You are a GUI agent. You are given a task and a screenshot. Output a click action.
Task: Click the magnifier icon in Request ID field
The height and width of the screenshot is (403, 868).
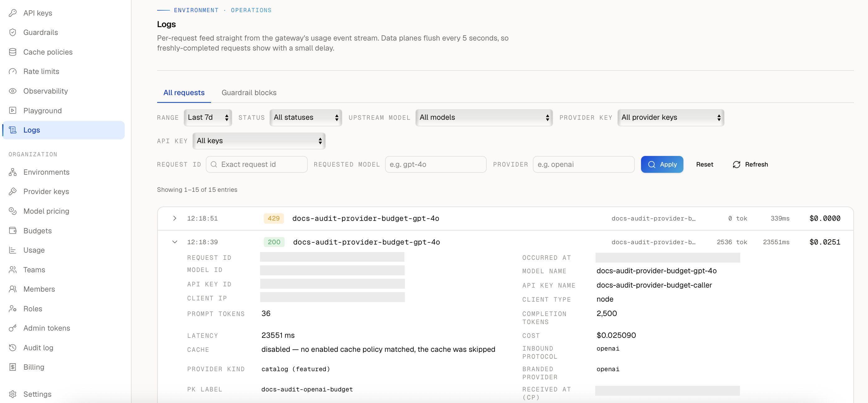(214, 164)
